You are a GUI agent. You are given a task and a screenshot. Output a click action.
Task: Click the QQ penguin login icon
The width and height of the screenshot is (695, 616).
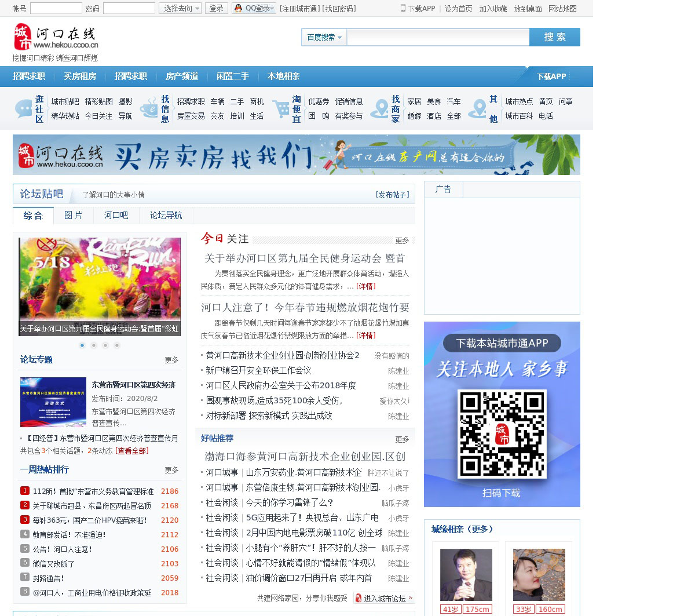click(238, 8)
